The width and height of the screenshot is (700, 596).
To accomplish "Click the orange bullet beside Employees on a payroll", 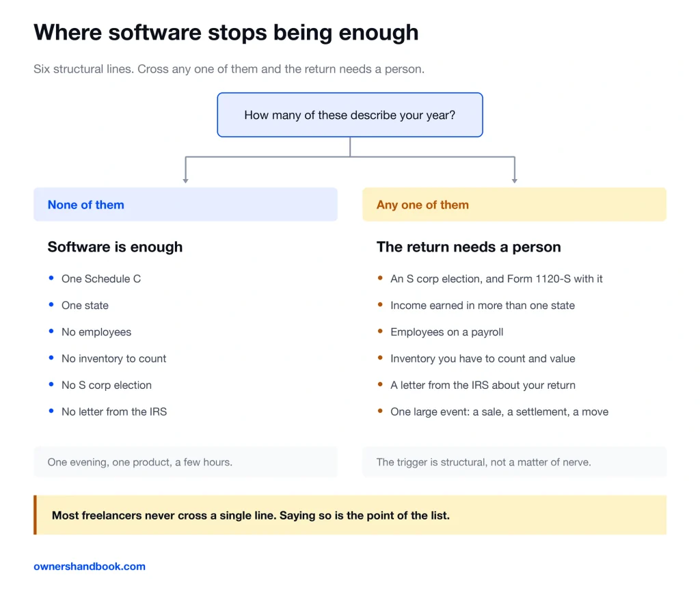I will pyautogui.click(x=380, y=331).
